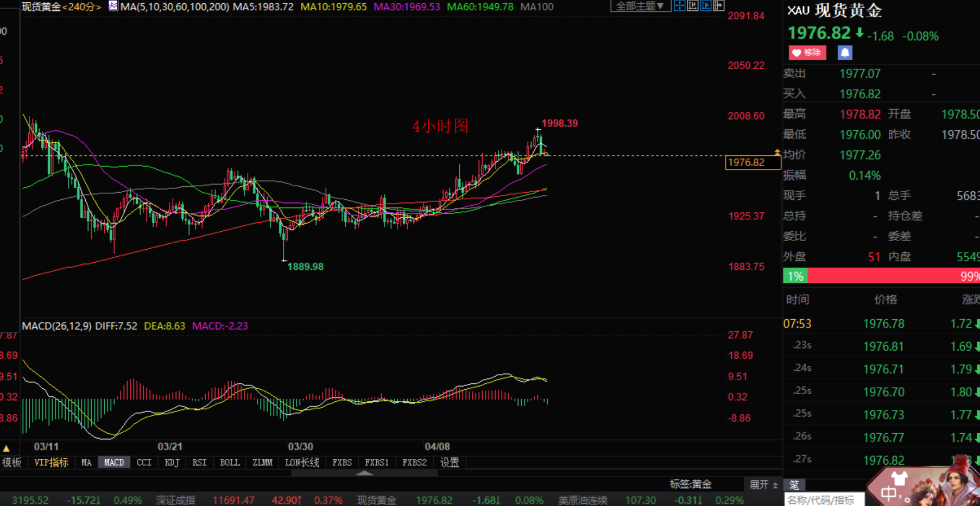The height and width of the screenshot is (506, 980).
Task: Click the 中 input method language indicator
Action: click(x=889, y=494)
